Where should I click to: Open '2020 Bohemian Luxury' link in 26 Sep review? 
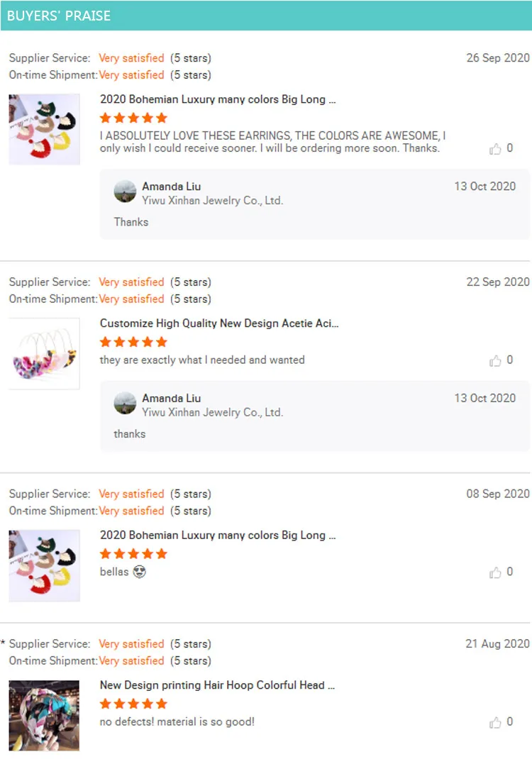[x=218, y=99]
